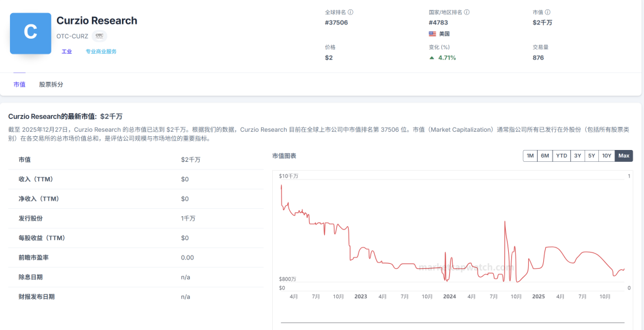Switch chart to 3Y range

[577, 156]
